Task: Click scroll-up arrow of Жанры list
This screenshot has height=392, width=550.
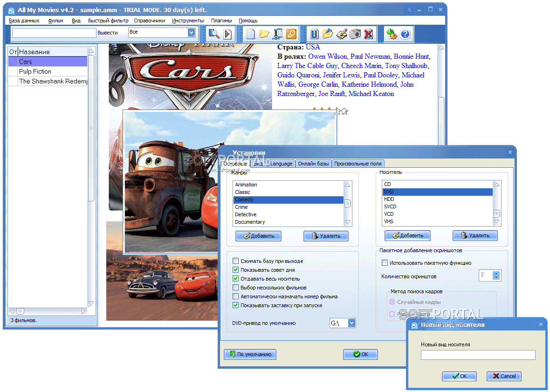Action: click(x=347, y=185)
